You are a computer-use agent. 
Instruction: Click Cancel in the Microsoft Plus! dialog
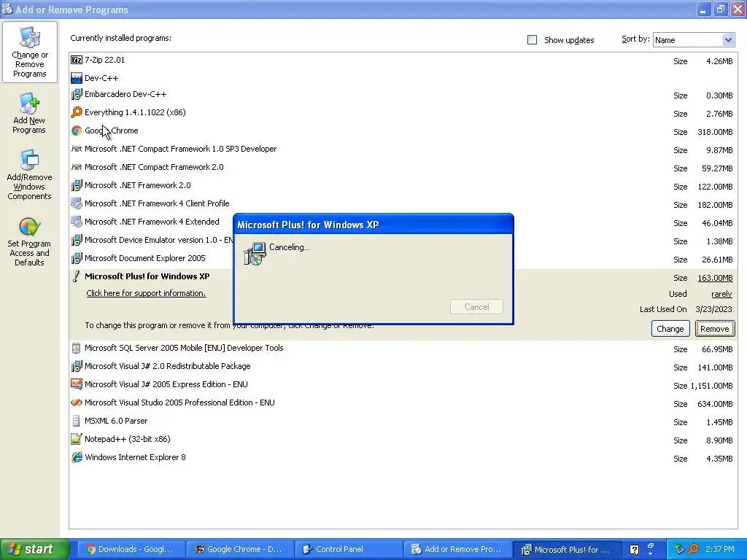click(476, 307)
